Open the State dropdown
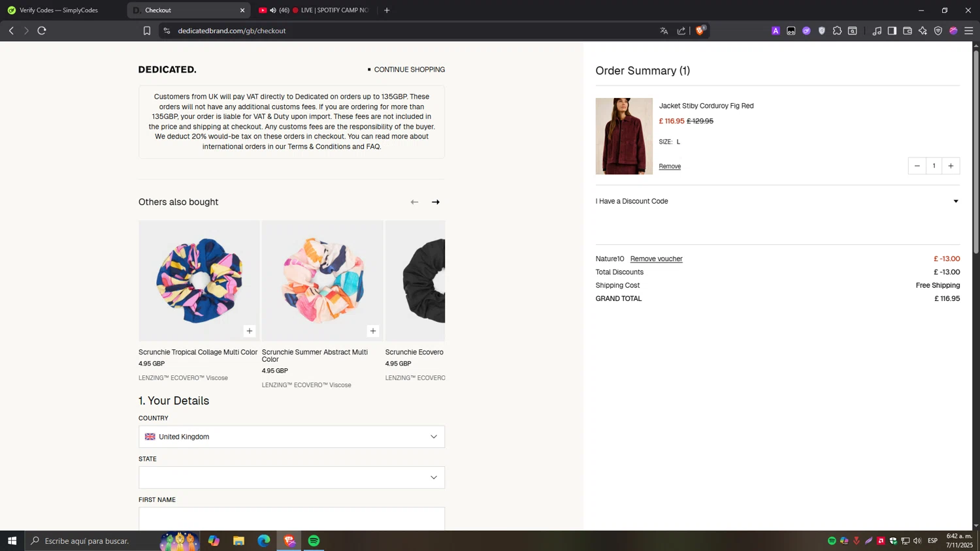This screenshot has height=551, width=980. coord(291,477)
